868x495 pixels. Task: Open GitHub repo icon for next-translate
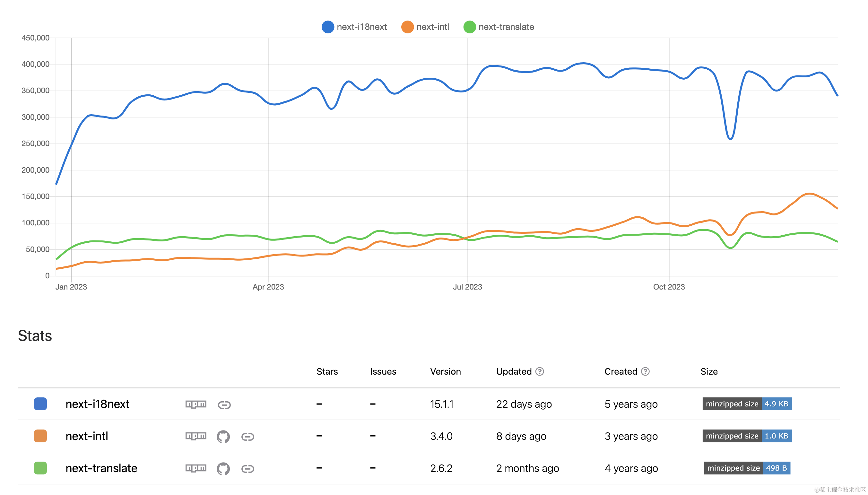point(223,468)
